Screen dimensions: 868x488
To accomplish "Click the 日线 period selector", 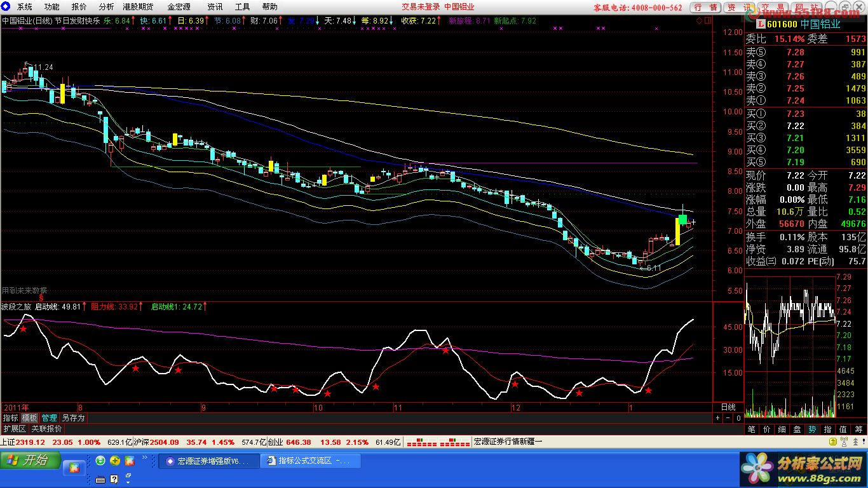I will 728,407.
